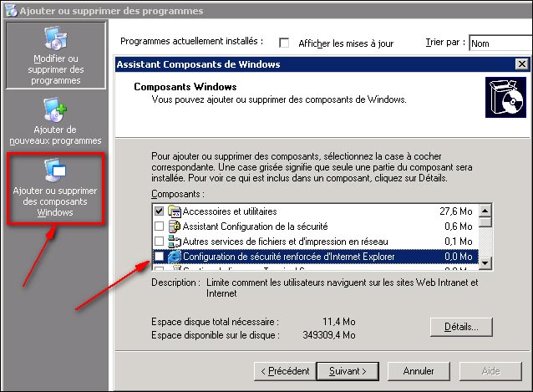
Task: Select Ajouter de nouveaux programmes label
Action: point(55,135)
